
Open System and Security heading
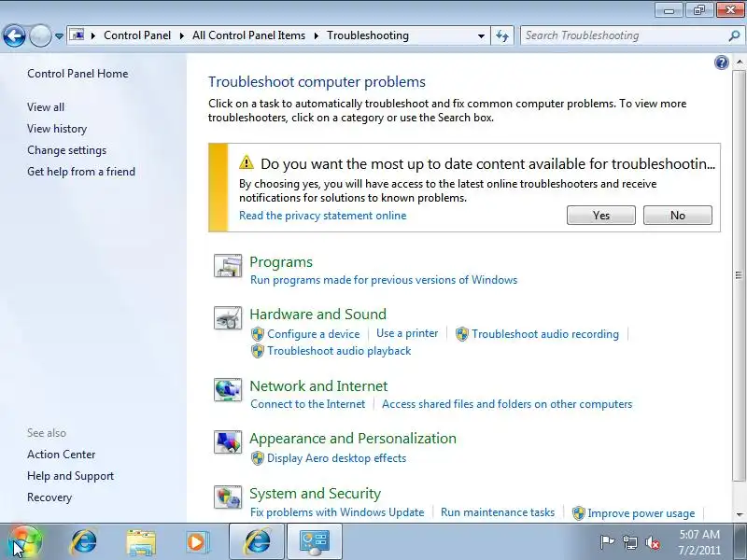pyautogui.click(x=315, y=494)
